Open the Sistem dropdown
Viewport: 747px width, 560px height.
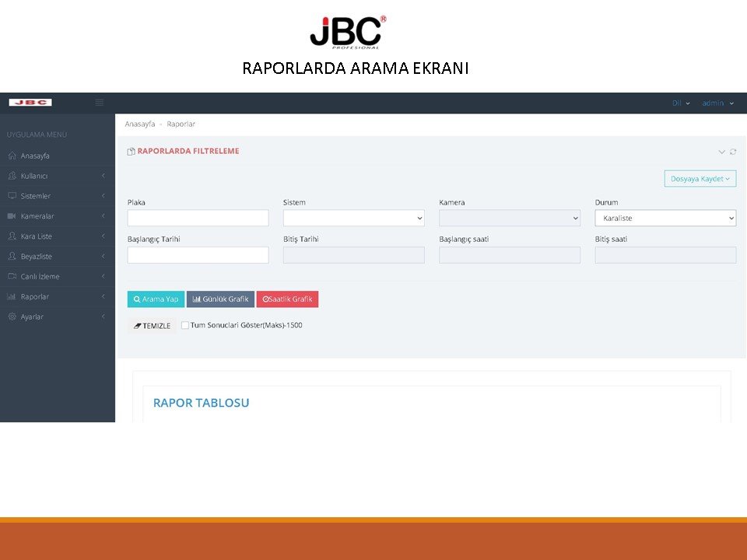(x=353, y=219)
